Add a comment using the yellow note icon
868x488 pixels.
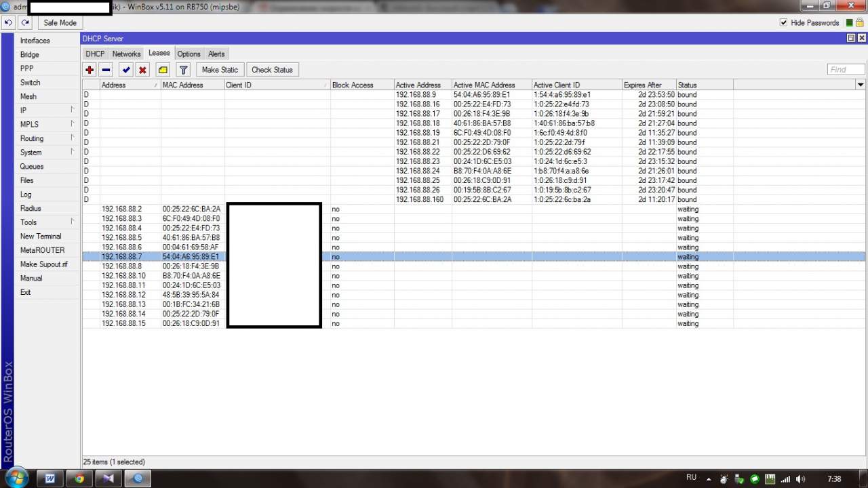[163, 70]
